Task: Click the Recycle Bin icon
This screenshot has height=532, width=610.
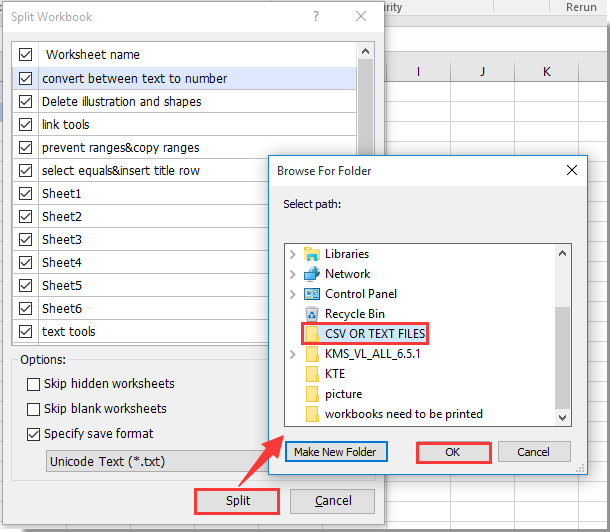Action: tap(312, 314)
